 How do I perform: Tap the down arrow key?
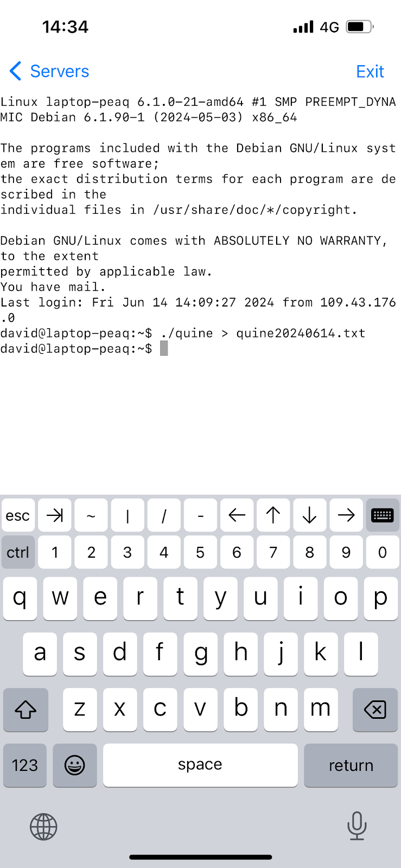point(309,515)
